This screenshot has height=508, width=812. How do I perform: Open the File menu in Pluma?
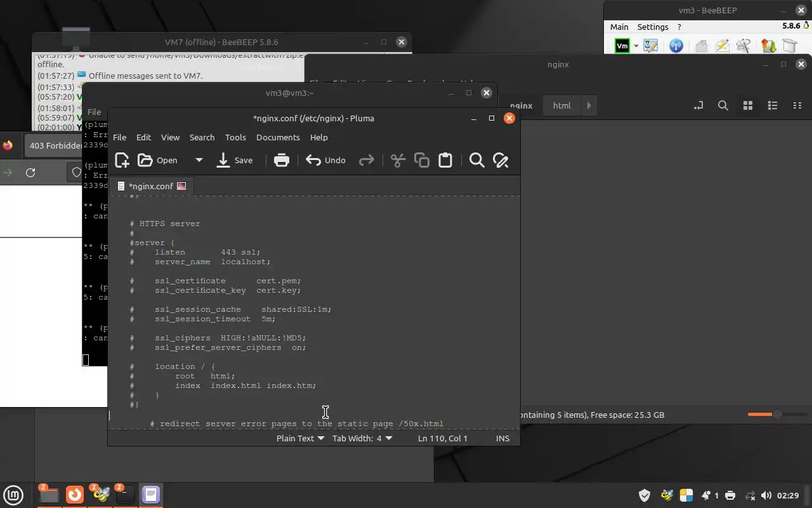click(x=119, y=137)
